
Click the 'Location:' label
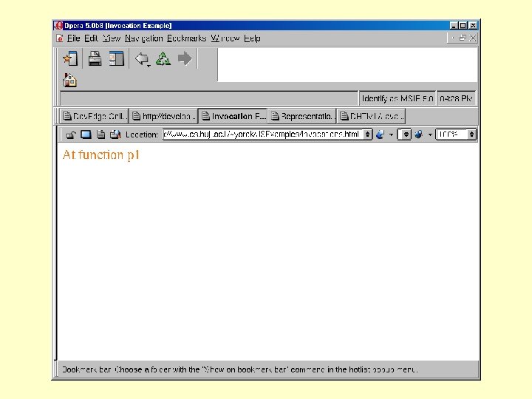tap(142, 134)
